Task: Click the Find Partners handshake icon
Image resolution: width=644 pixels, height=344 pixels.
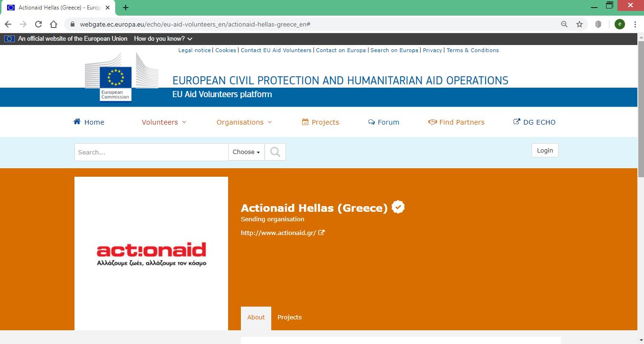Action: point(432,122)
